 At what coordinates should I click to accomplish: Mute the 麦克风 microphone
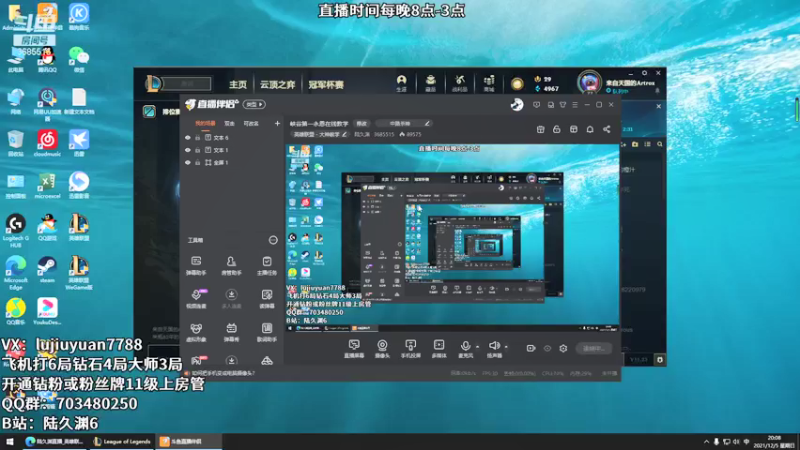(465, 349)
